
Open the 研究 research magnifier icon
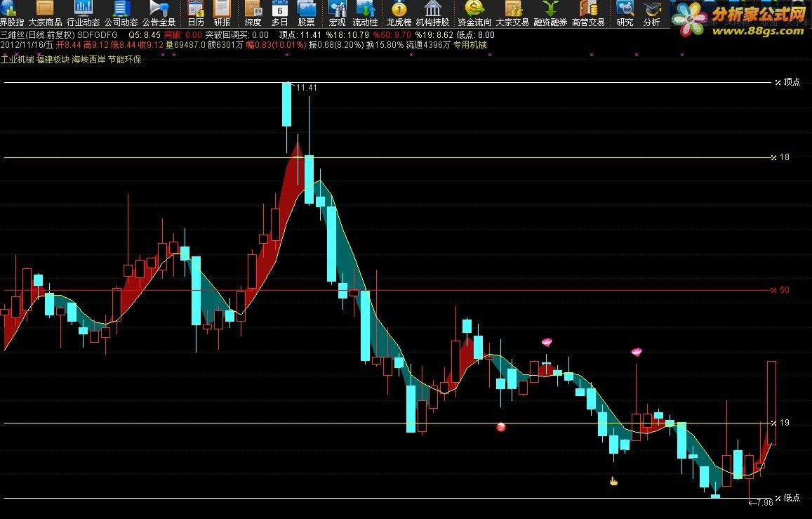(625, 13)
